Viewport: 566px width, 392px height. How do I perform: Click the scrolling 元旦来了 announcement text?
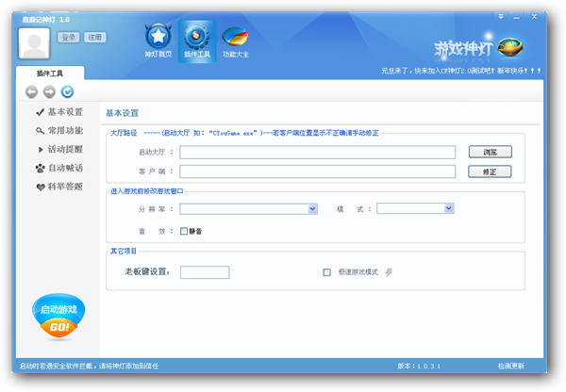point(461,71)
